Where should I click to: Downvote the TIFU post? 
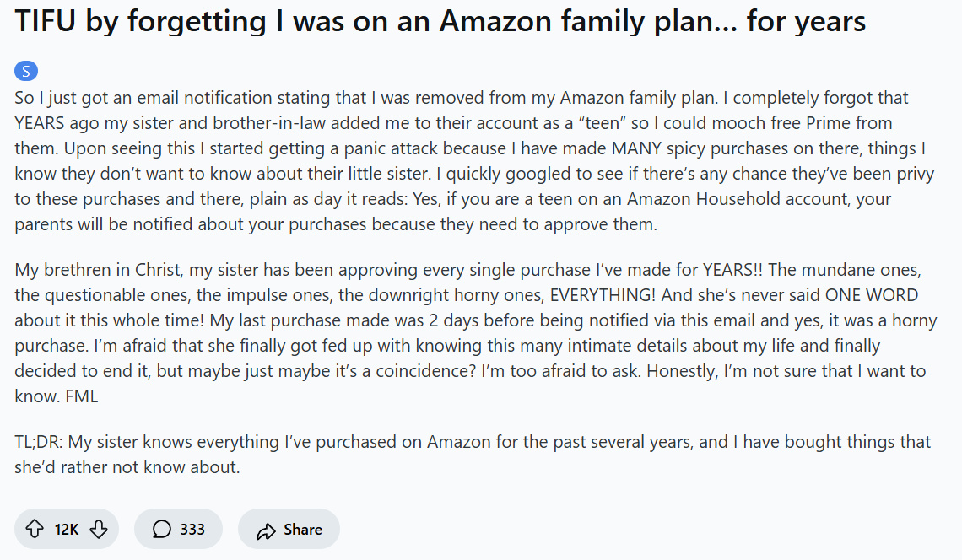(x=99, y=529)
